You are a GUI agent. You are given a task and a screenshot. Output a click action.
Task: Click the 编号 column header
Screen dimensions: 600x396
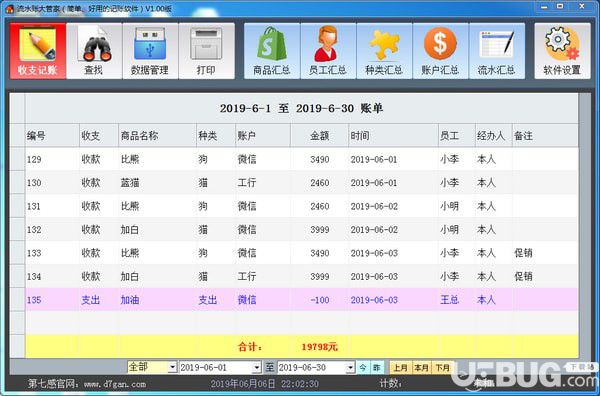click(x=52, y=135)
